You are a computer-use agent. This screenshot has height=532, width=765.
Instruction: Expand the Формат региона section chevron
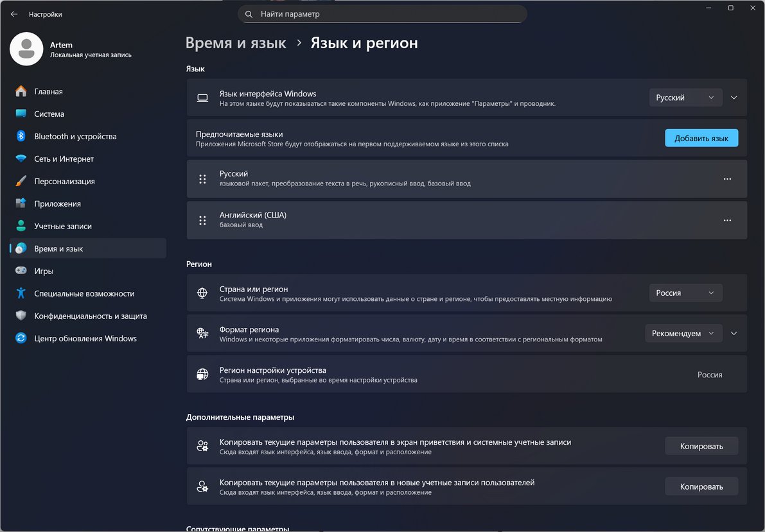pos(734,333)
